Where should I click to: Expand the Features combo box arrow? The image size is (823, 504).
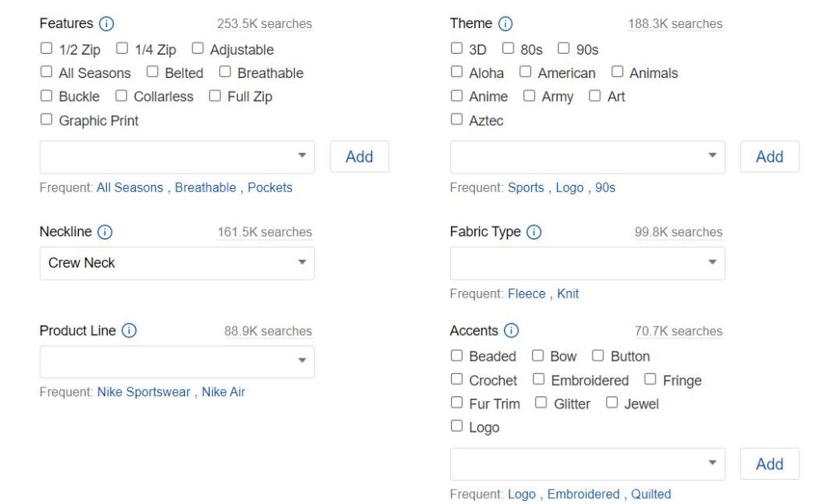click(302, 157)
